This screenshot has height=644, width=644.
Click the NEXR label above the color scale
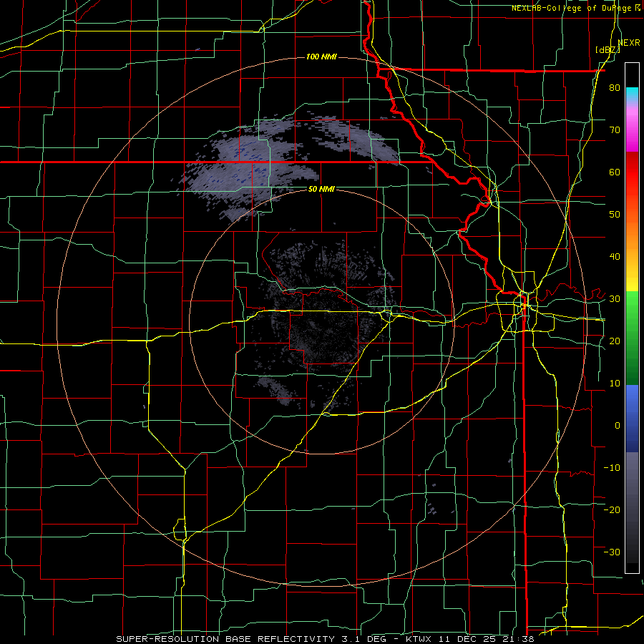[x=629, y=43]
